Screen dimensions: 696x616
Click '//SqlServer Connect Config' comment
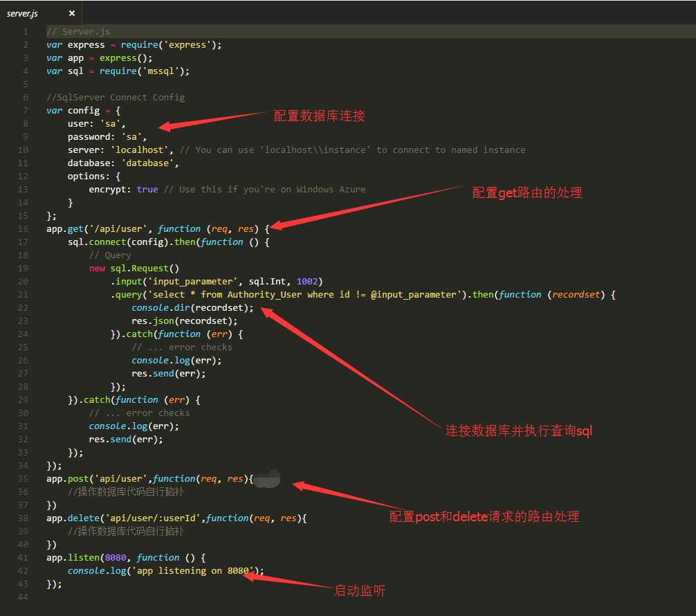116,98
